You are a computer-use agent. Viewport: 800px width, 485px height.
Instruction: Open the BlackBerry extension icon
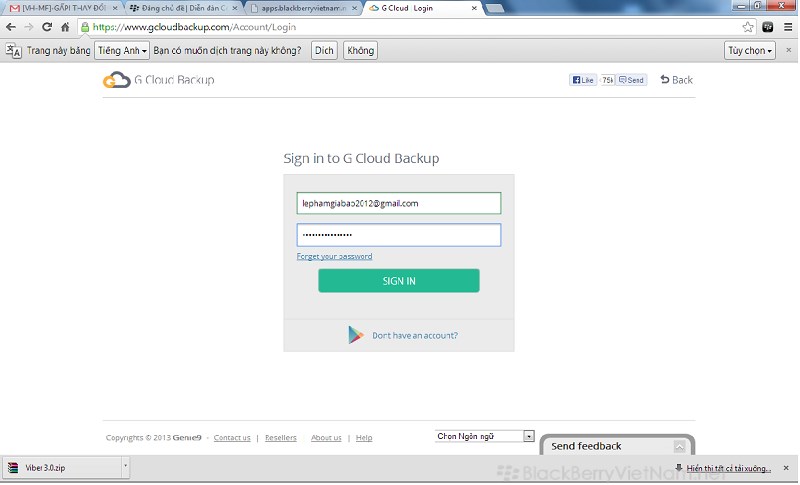767,27
